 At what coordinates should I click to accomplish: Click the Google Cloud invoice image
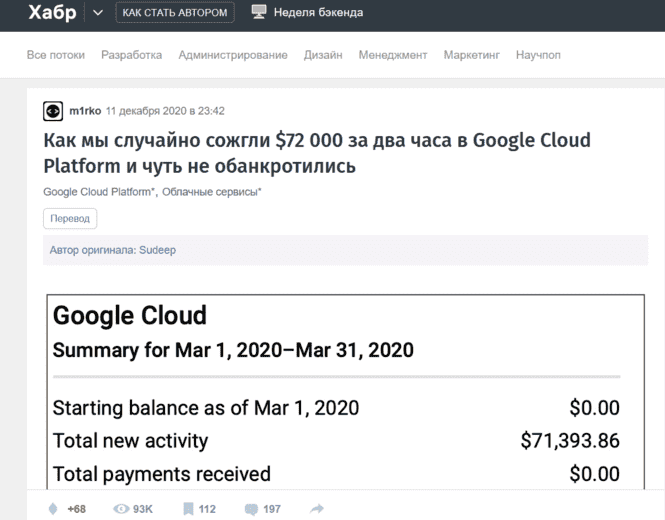pyautogui.click(x=346, y=391)
